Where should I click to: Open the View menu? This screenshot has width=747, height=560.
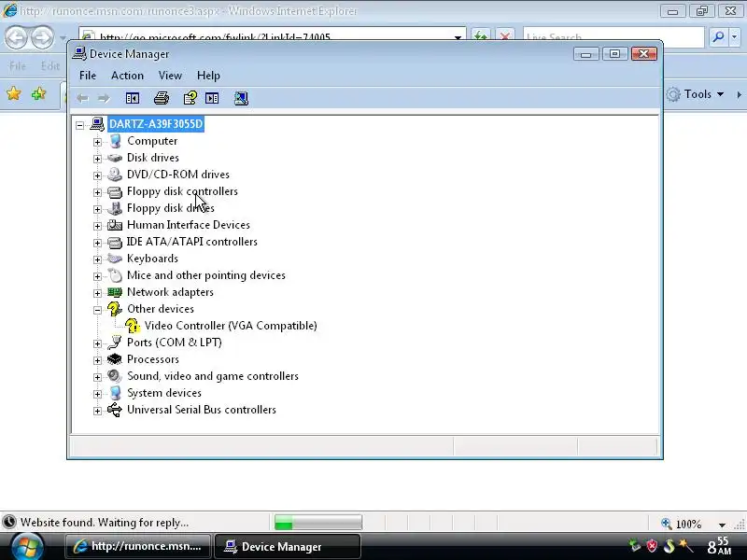point(170,76)
